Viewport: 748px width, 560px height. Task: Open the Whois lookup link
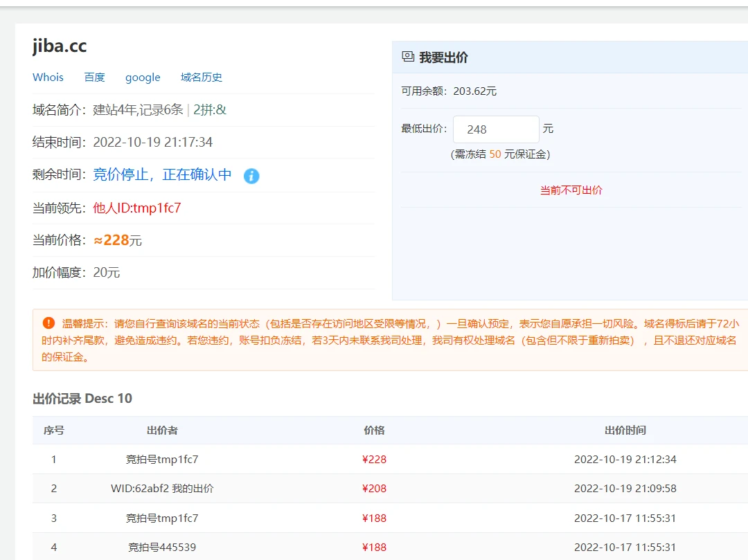(48, 78)
